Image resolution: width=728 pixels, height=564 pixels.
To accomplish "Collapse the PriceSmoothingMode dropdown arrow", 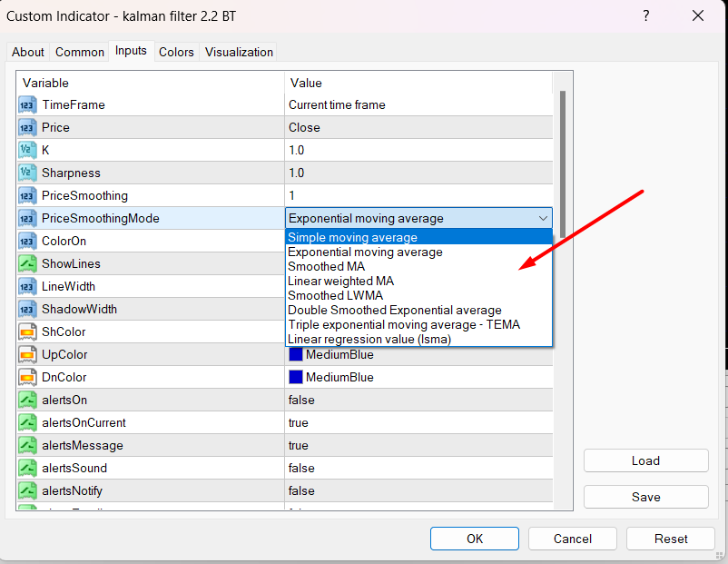I will tap(543, 218).
